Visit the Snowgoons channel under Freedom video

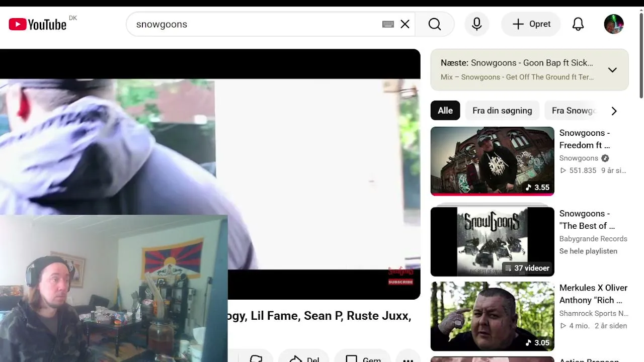click(x=579, y=158)
